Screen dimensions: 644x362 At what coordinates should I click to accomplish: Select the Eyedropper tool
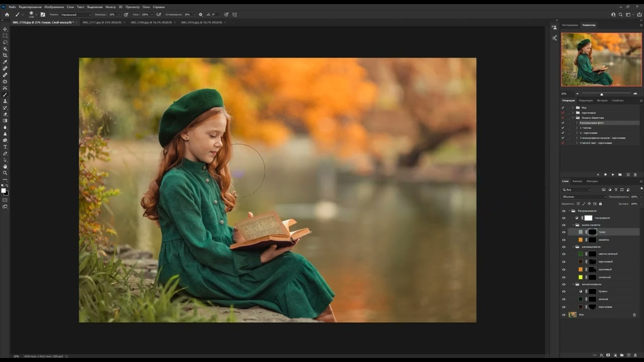pos(5,62)
